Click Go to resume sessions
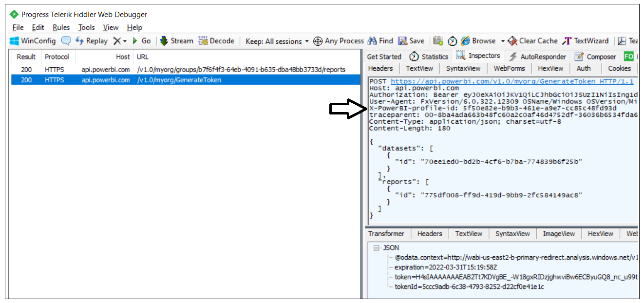Viewport: 644px width, 303px height. click(142, 41)
